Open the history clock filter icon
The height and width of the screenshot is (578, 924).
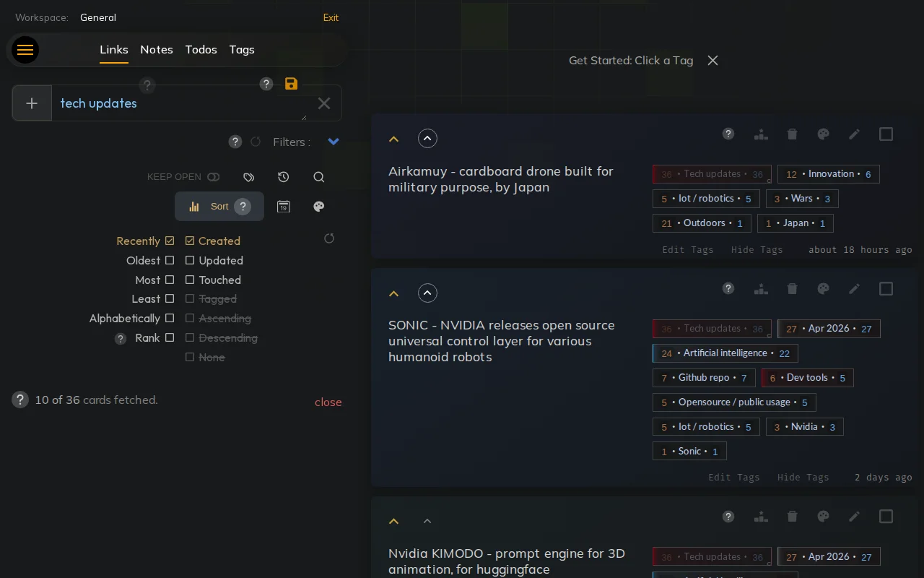[x=284, y=177]
